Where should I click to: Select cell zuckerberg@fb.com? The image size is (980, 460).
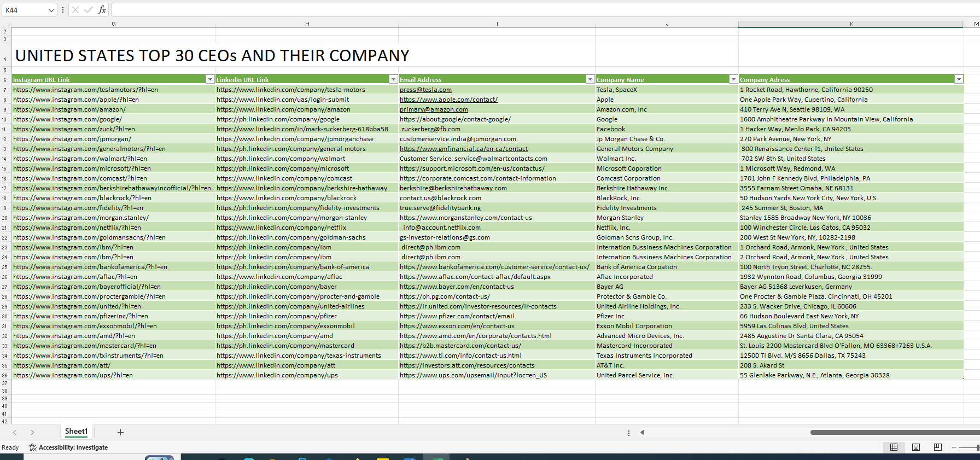click(x=497, y=129)
